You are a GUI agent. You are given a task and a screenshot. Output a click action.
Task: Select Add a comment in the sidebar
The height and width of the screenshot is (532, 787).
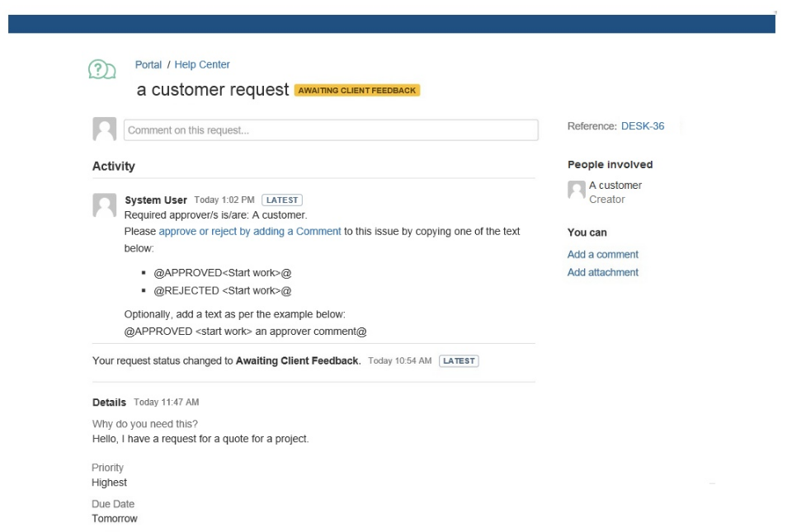603,255
